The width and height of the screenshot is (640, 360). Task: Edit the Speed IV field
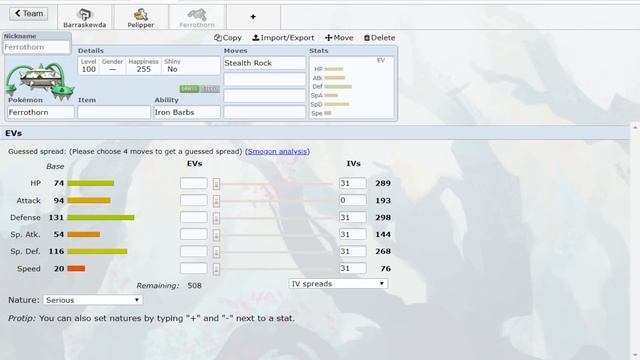(x=353, y=269)
